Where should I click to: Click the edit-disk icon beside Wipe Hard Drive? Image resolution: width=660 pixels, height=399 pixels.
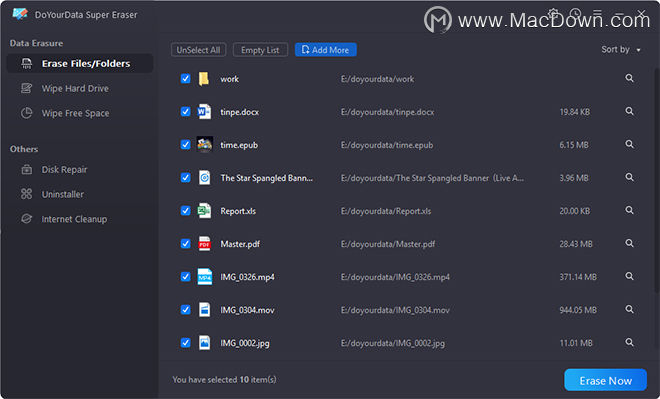[x=27, y=88]
